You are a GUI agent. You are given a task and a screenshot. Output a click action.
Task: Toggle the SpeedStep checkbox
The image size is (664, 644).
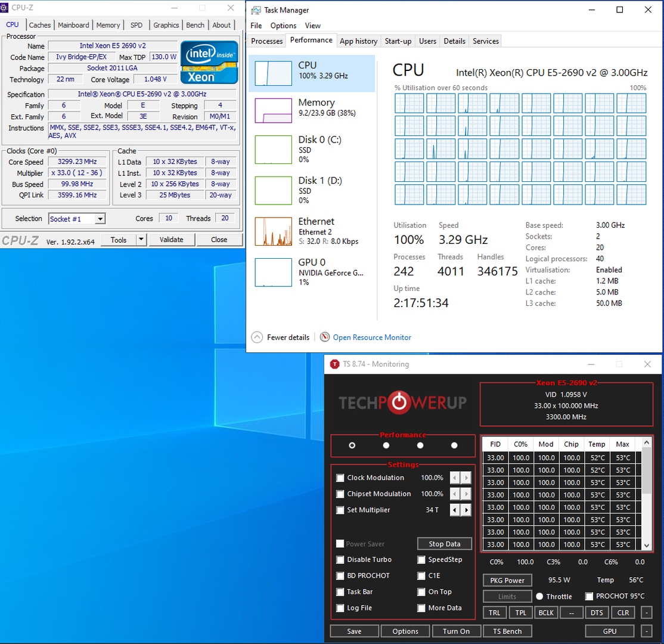pyautogui.click(x=421, y=560)
